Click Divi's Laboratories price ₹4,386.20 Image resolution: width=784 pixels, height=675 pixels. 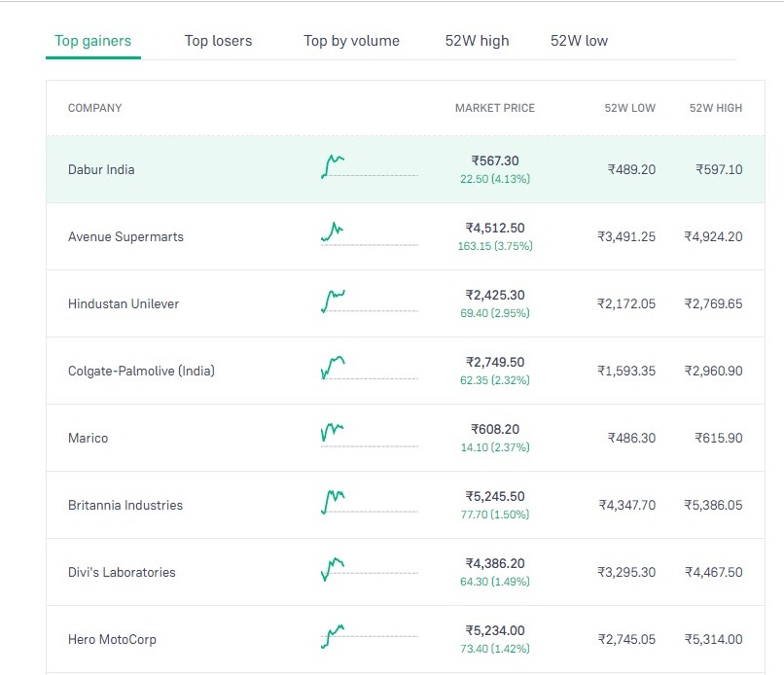(x=495, y=563)
